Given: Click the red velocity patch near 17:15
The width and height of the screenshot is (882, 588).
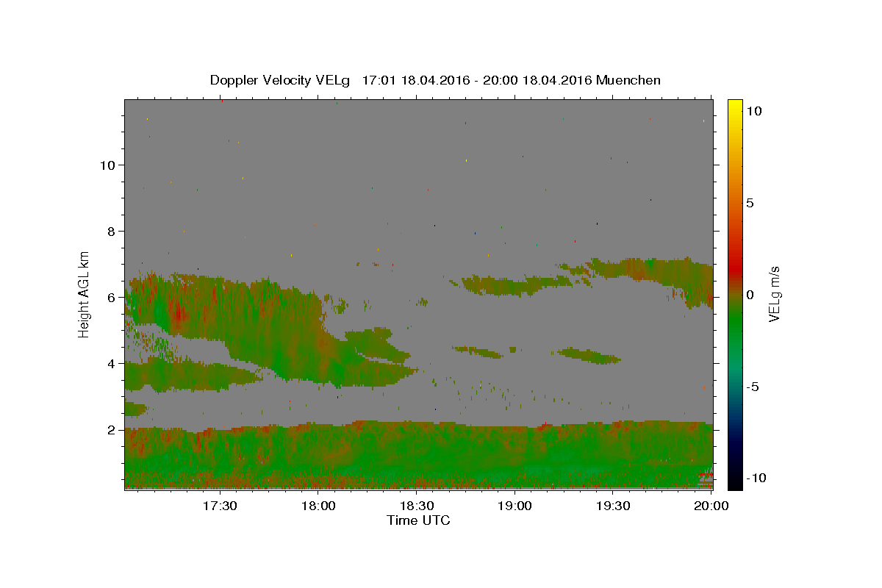Looking at the screenshot, I should click(178, 315).
